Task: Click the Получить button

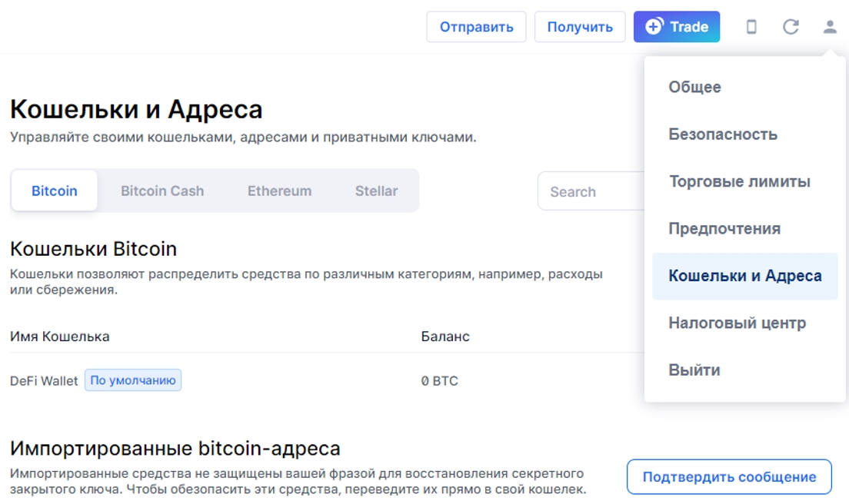Action: (x=580, y=26)
